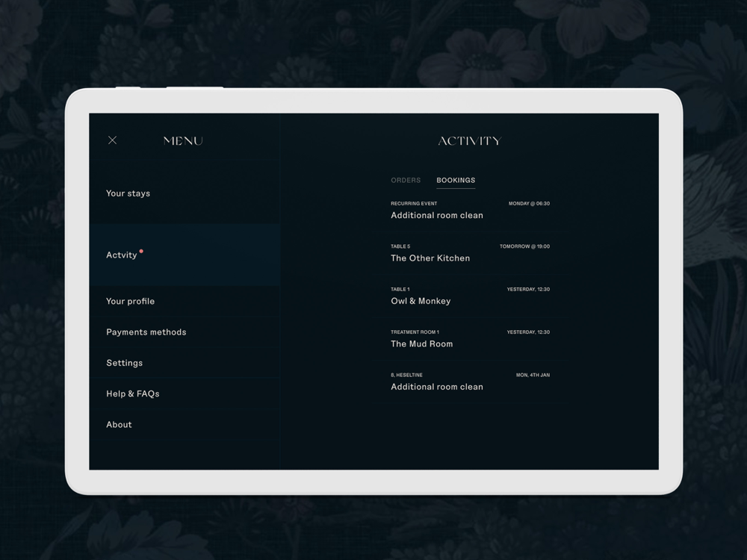Open the recurring Additional room clean booking
Image resolution: width=747 pixels, height=560 pixels.
pos(470,210)
